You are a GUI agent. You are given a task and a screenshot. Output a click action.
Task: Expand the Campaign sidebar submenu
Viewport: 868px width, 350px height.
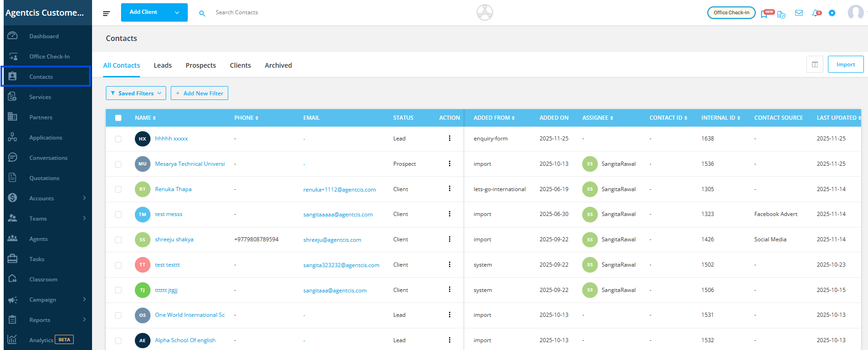(84, 299)
